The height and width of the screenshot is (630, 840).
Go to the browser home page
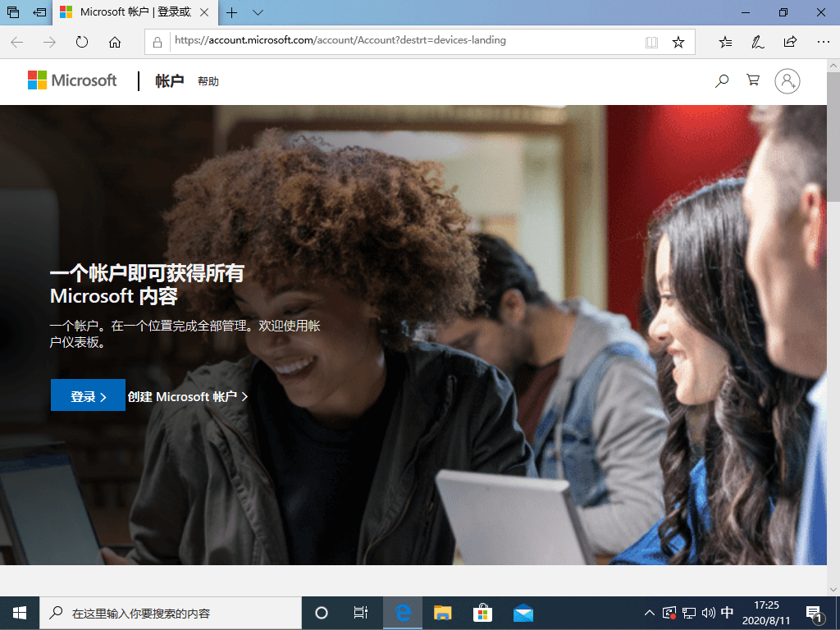[x=115, y=42]
